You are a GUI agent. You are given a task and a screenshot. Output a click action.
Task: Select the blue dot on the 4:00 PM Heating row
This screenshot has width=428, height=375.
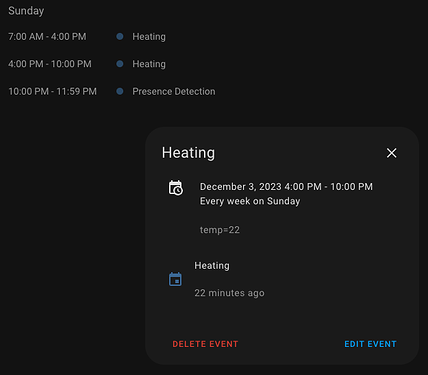tap(120, 64)
